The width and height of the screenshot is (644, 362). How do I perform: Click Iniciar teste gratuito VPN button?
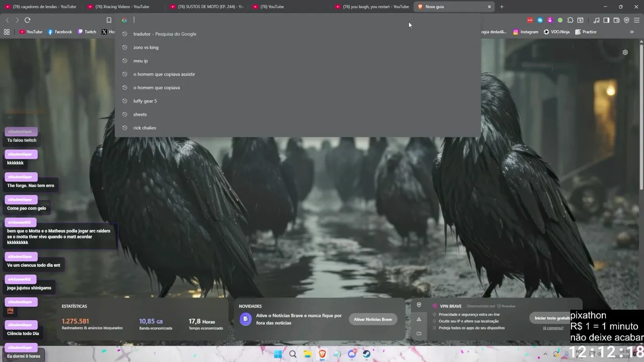(x=551, y=318)
